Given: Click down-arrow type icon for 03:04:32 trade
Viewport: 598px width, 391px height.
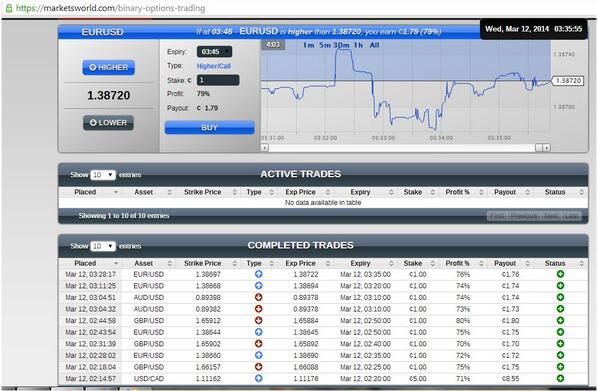Looking at the screenshot, I should (x=259, y=309).
